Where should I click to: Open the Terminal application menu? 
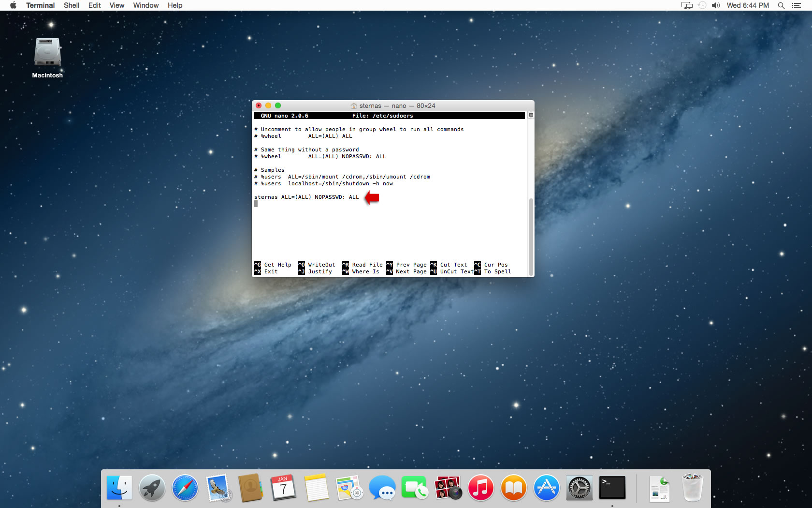40,5
